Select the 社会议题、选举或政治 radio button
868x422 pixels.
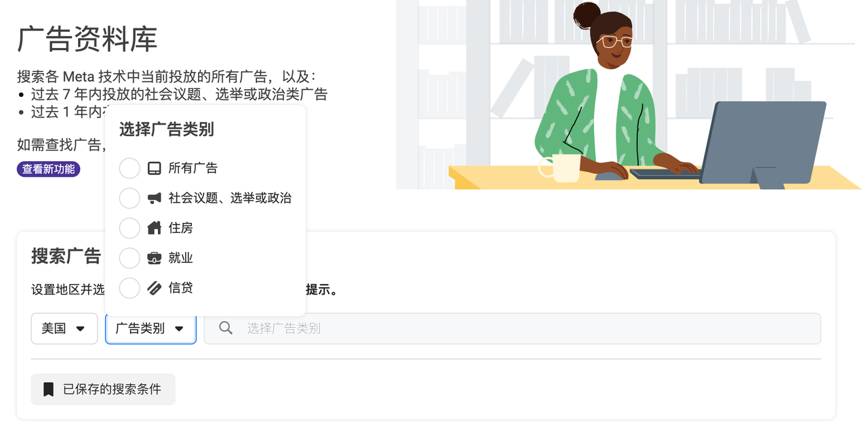(x=130, y=198)
